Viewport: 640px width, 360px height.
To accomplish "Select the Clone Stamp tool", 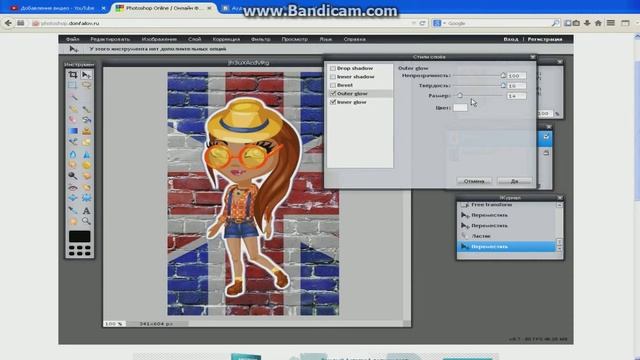I will click(x=86, y=131).
